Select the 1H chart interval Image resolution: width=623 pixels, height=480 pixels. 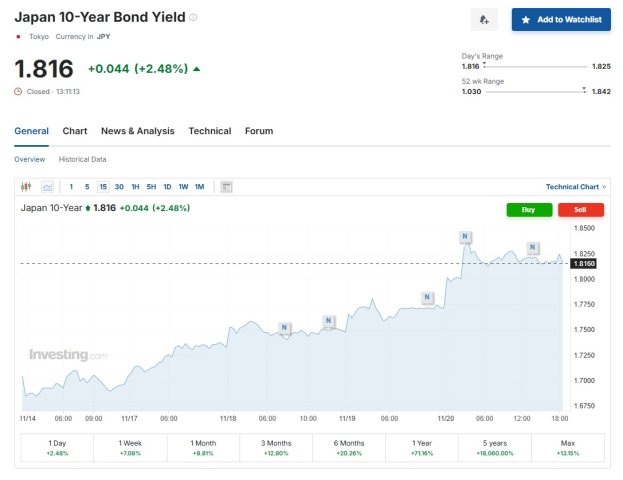point(135,187)
